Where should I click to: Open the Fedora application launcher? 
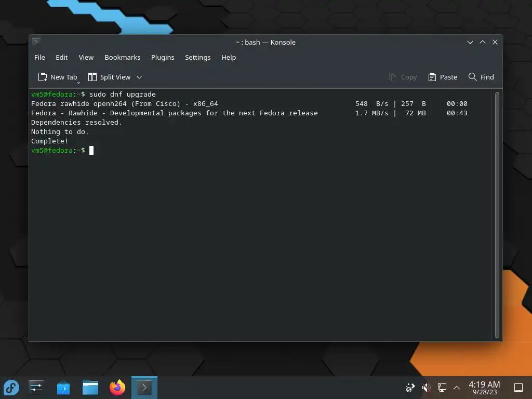[11, 388]
